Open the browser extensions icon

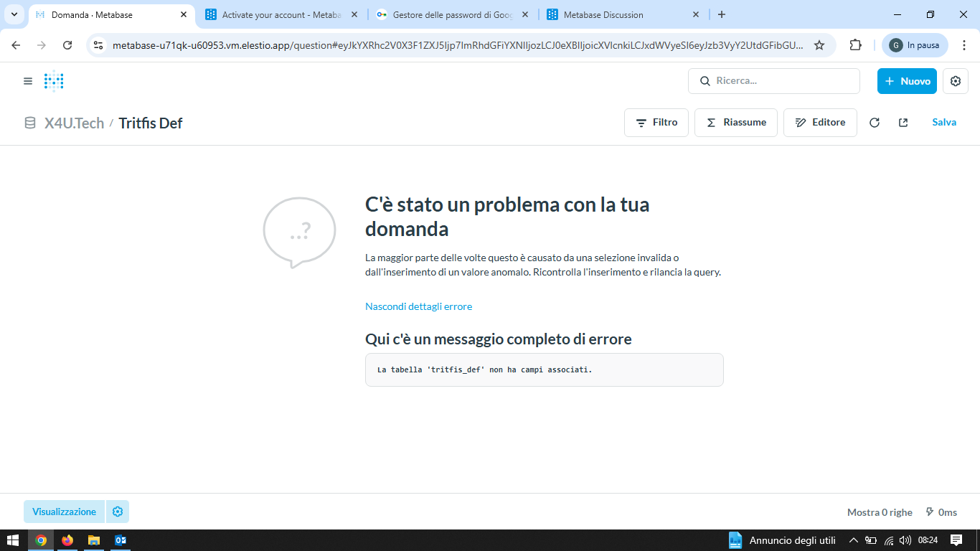[855, 45]
